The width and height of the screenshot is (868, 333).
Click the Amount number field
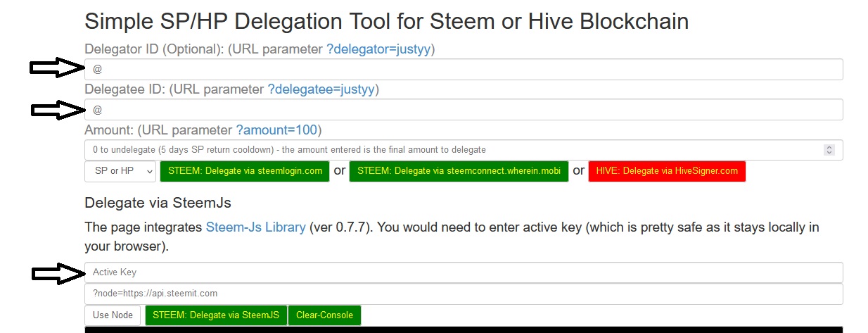pyautogui.click(x=464, y=150)
